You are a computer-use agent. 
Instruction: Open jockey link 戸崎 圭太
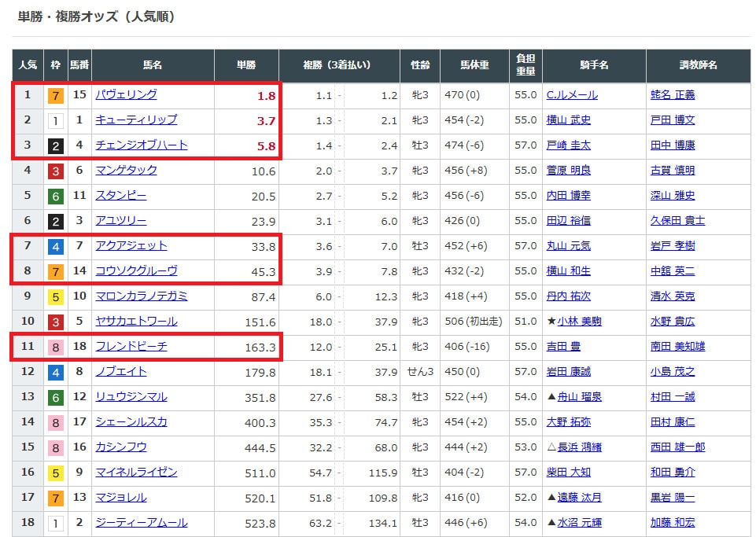pyautogui.click(x=568, y=145)
